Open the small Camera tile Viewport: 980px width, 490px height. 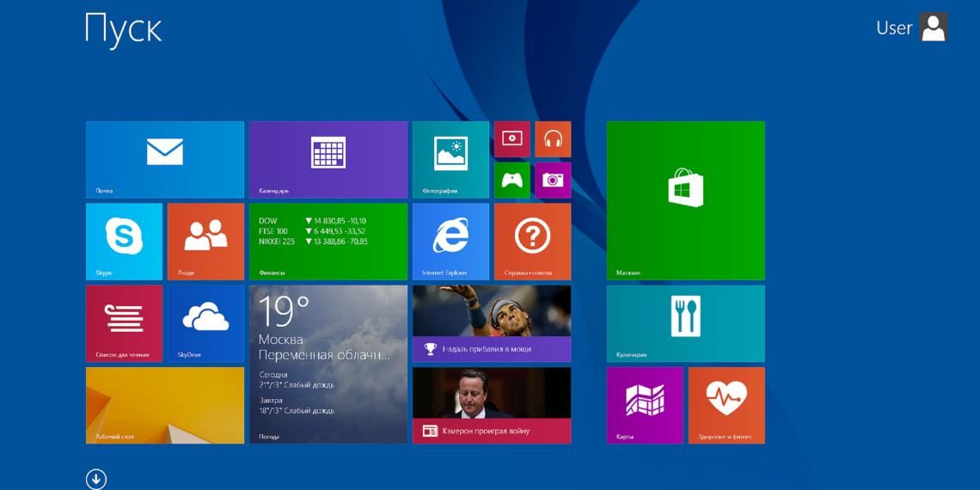553,180
